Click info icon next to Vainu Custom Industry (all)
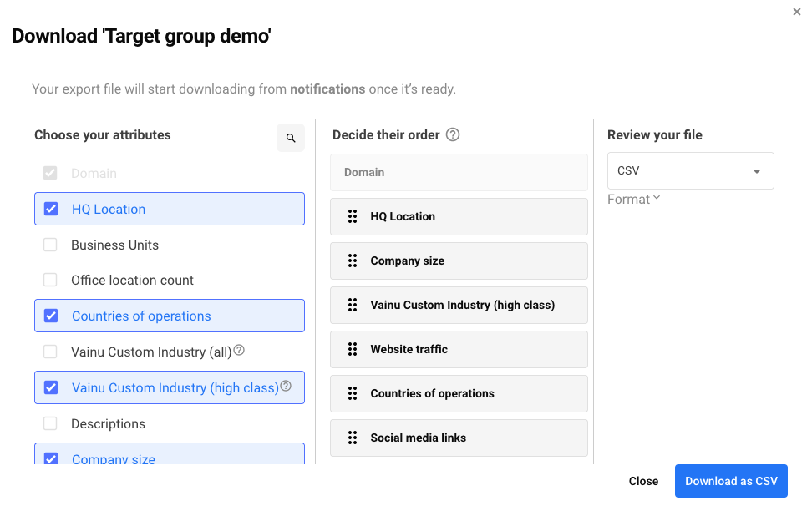The image size is (812, 506). [239, 351]
